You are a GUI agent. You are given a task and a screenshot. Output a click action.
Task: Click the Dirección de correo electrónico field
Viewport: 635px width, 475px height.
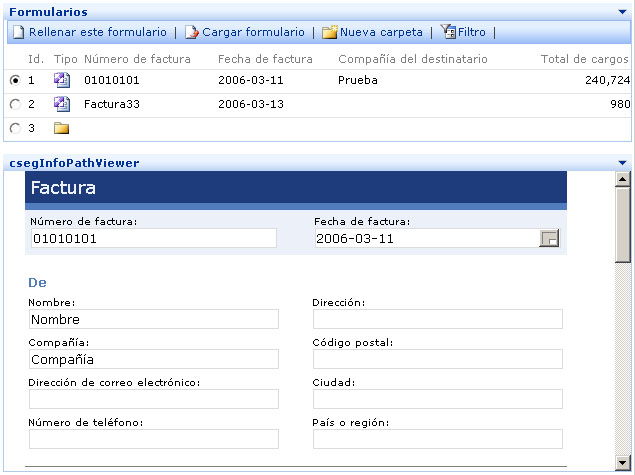154,399
